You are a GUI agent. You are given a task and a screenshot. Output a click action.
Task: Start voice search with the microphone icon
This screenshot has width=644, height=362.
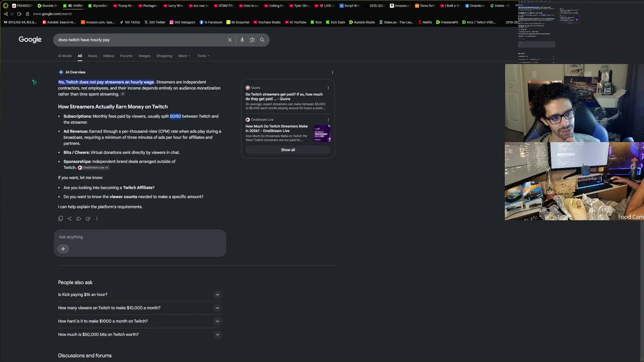(242, 40)
